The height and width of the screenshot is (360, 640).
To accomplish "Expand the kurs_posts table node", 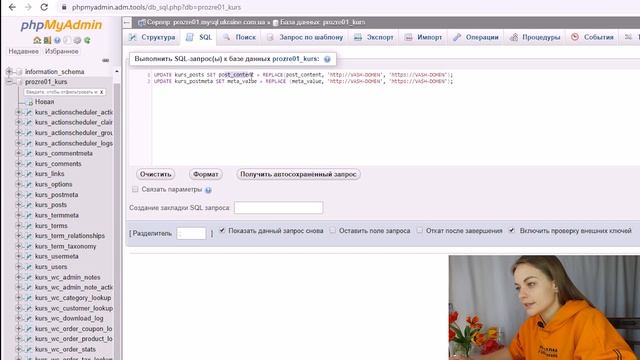I will (x=18, y=205).
